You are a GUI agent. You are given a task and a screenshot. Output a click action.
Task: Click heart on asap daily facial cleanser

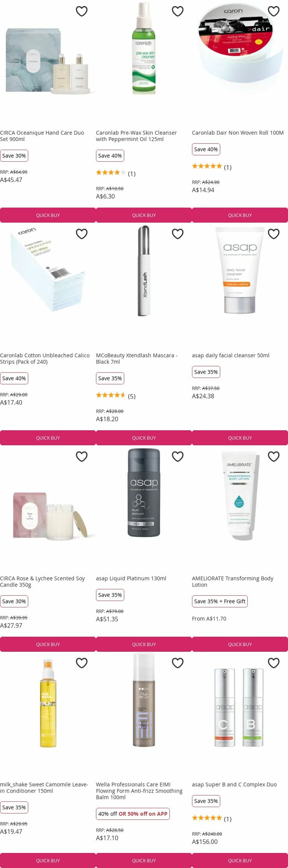[274, 234]
